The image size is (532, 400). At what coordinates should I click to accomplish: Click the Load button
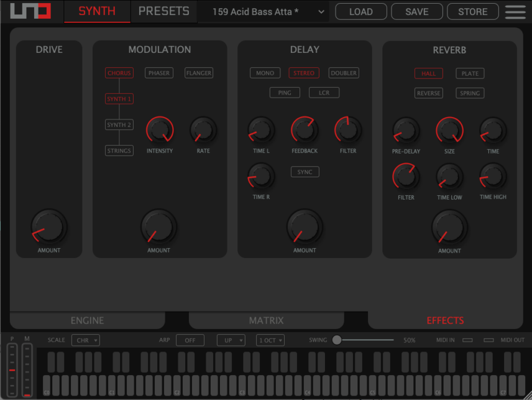click(x=361, y=12)
